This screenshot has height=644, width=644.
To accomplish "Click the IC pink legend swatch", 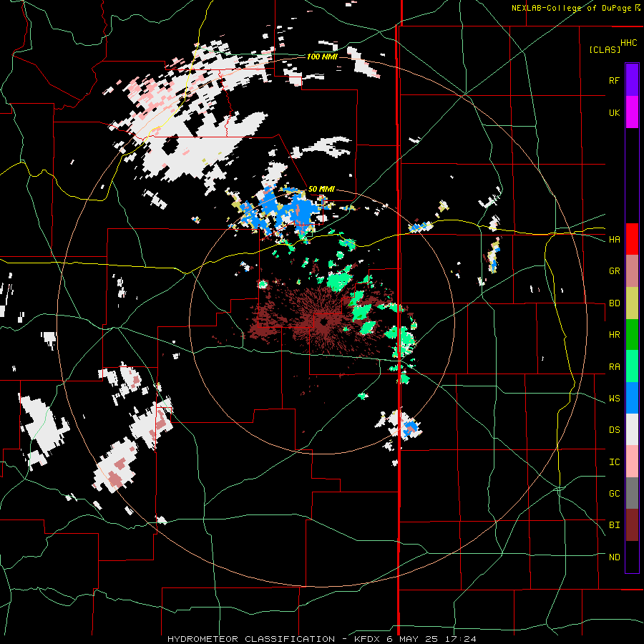I will [632, 462].
